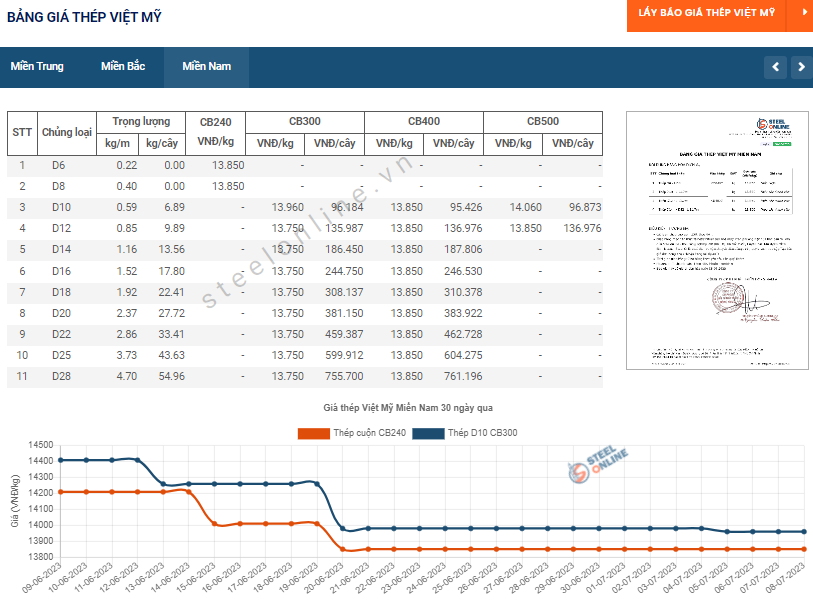This screenshot has height=600, width=813.
Task: Click the 96.184 price cell
Action: click(x=347, y=207)
